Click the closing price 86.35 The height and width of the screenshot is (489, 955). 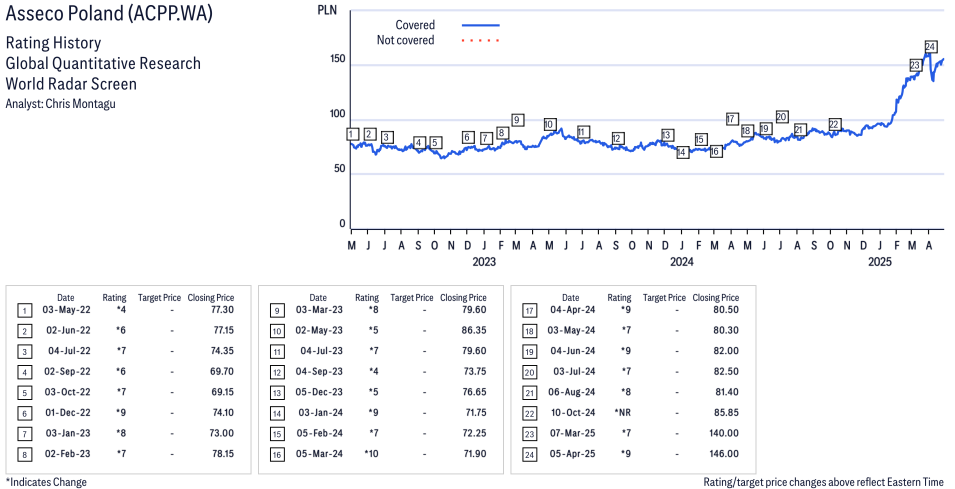click(474, 330)
